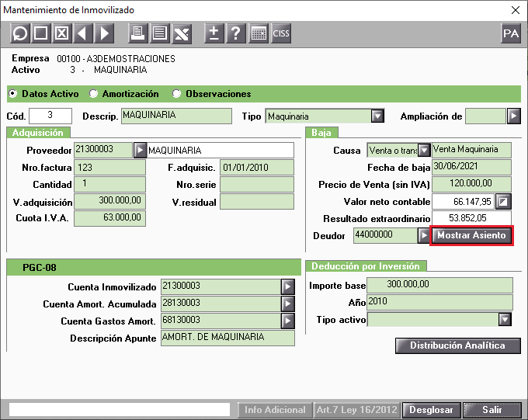Export to Excel using the X icon
The image size is (528, 420).
[x=182, y=33]
